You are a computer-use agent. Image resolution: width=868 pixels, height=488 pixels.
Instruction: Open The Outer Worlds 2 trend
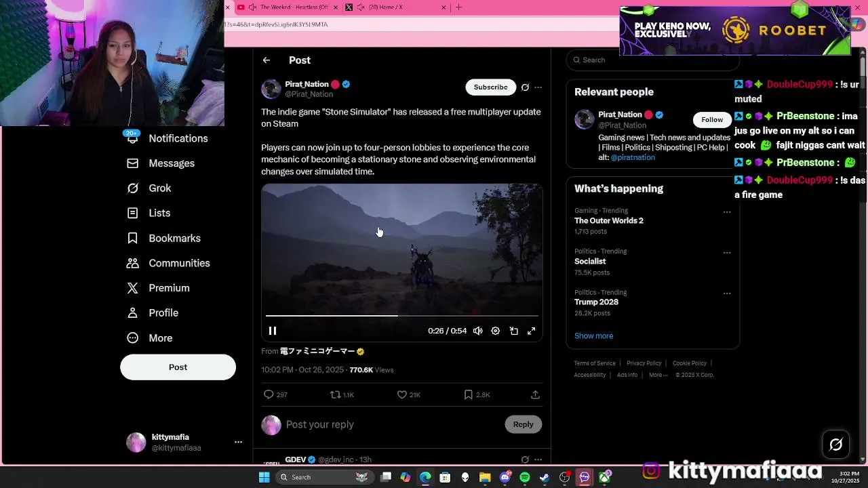pos(609,221)
